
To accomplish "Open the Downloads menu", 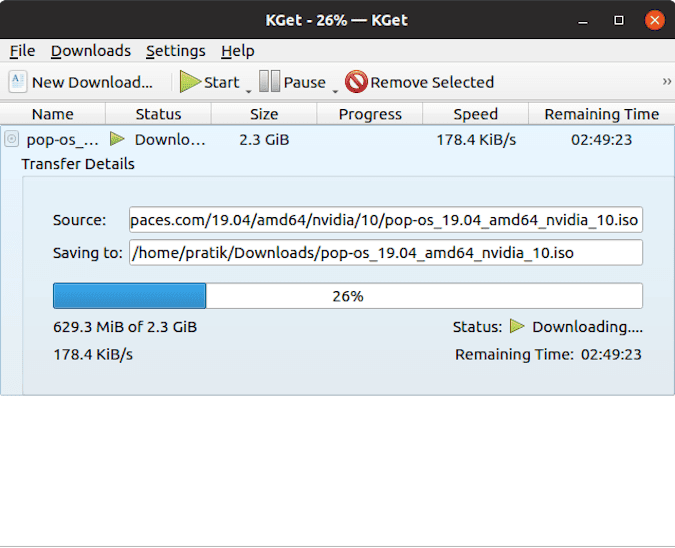I will (x=91, y=51).
